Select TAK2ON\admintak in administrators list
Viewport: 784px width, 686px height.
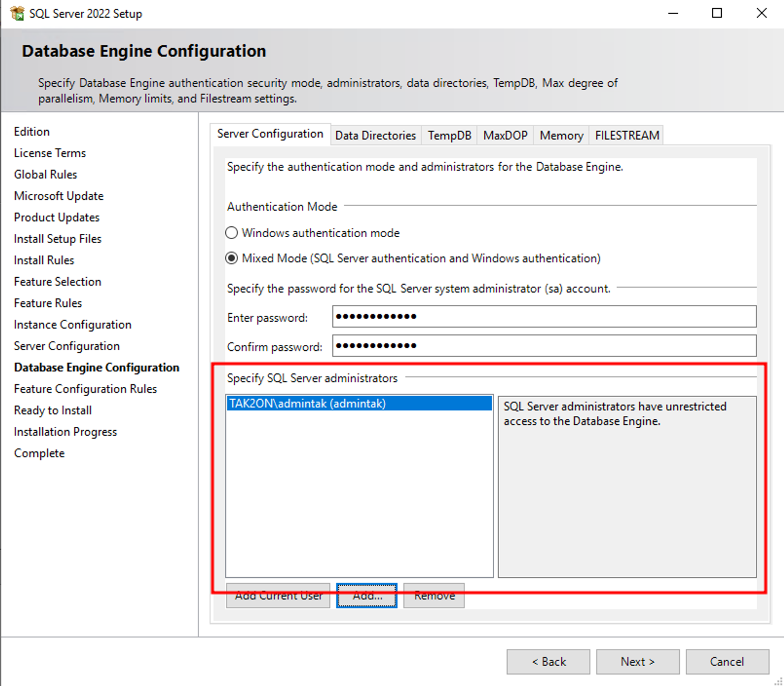(359, 404)
